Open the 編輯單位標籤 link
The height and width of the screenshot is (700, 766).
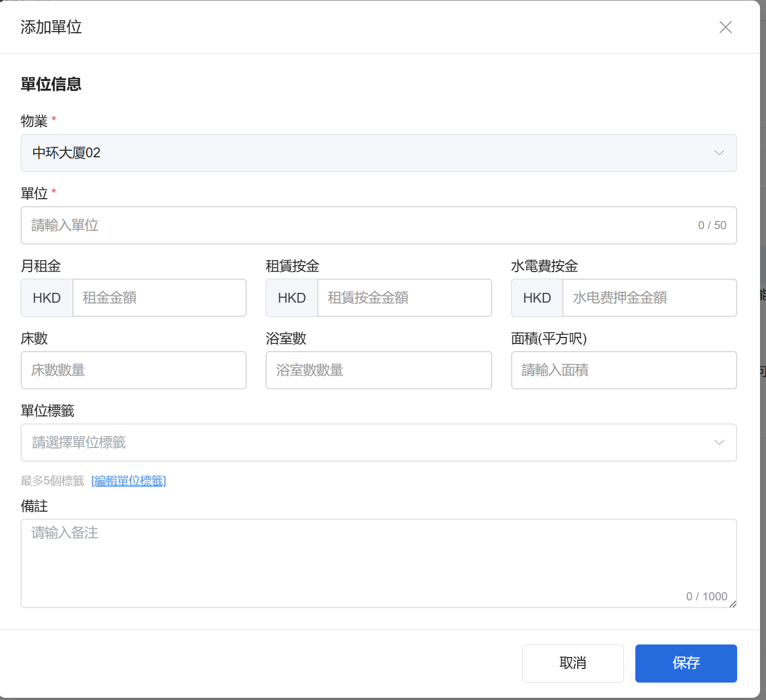128,481
